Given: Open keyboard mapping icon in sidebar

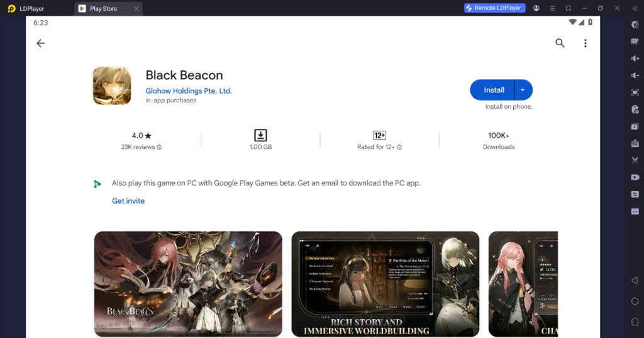Looking at the screenshot, I should [x=635, y=41].
